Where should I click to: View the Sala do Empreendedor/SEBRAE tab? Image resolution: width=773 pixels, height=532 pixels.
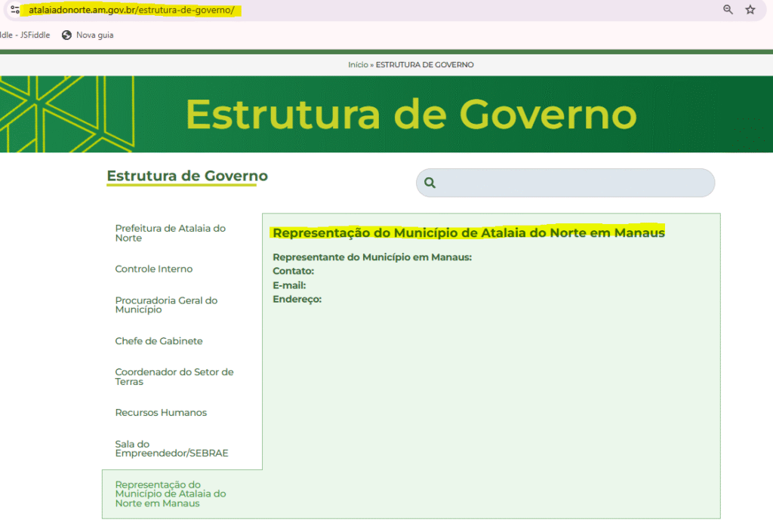tap(171, 448)
